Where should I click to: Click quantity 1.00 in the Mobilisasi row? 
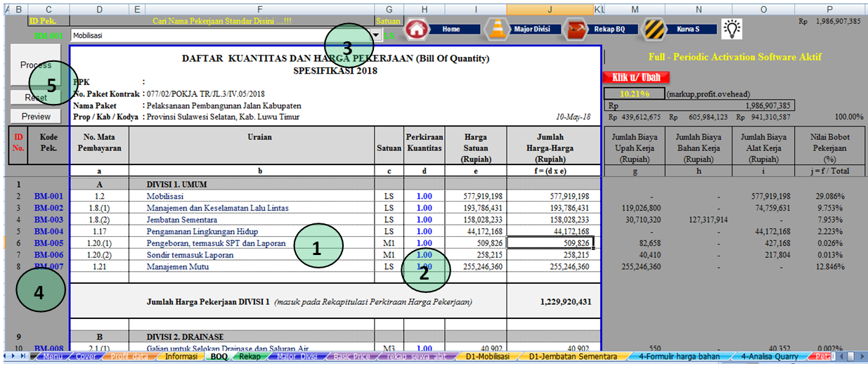425,196
